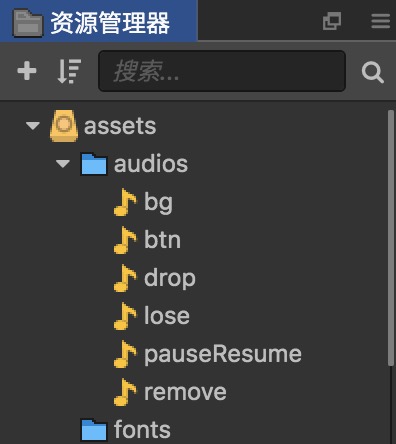Click the magnifier search icon
The height and width of the screenshot is (444, 396).
click(x=372, y=72)
